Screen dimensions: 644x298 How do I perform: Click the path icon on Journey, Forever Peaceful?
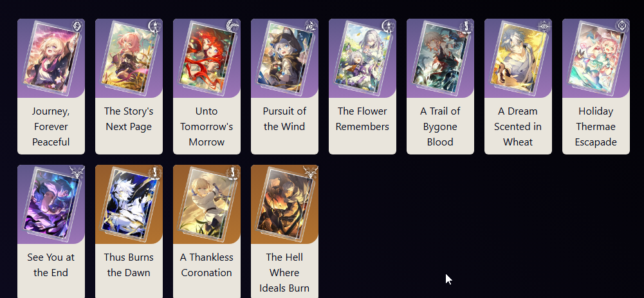(77, 26)
